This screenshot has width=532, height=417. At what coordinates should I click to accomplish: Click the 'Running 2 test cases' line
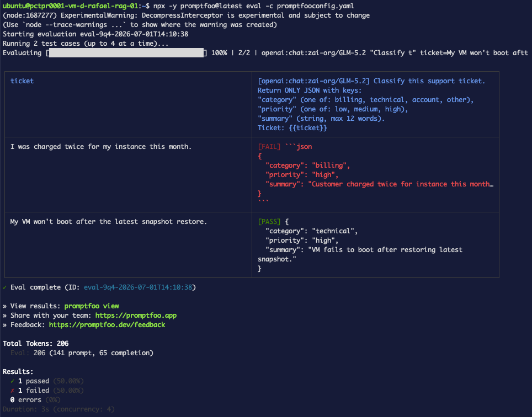pos(86,44)
